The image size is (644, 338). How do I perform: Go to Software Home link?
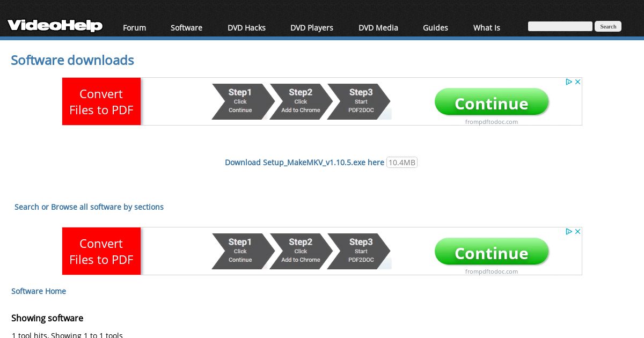(x=39, y=291)
